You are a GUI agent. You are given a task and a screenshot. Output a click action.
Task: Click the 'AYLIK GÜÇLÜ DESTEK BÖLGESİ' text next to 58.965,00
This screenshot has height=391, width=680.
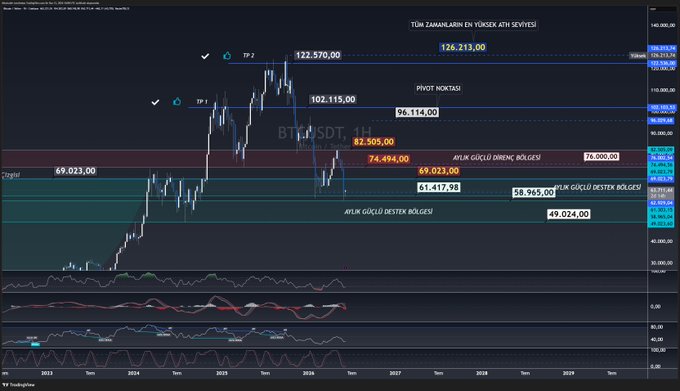click(598, 187)
